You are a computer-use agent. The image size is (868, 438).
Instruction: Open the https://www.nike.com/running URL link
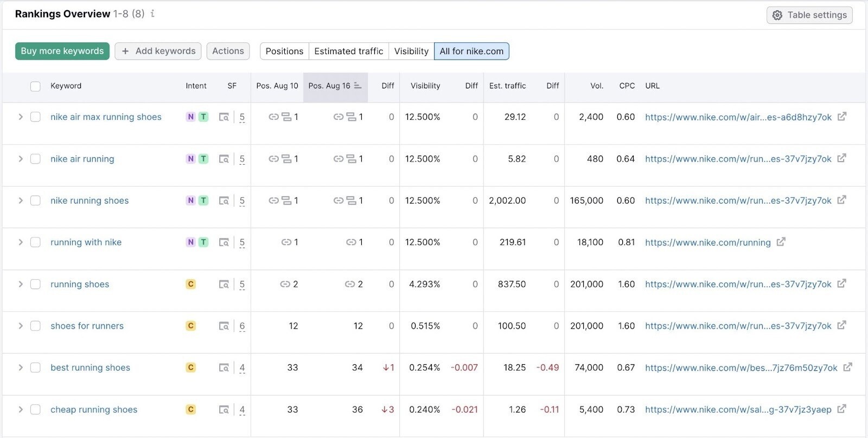click(x=707, y=242)
